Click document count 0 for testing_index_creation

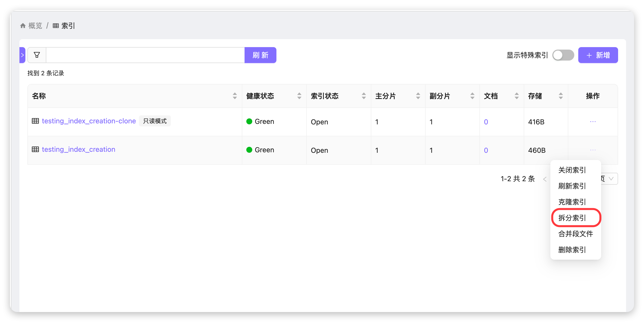pyautogui.click(x=486, y=150)
